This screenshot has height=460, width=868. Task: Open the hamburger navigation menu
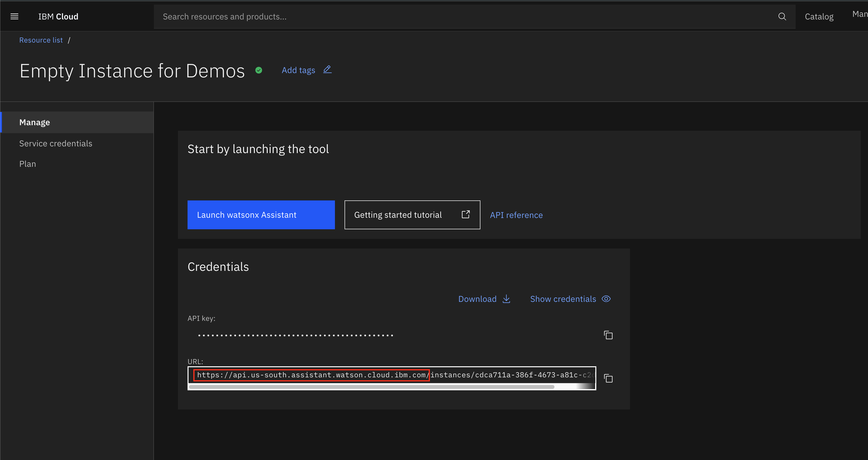[x=14, y=17]
